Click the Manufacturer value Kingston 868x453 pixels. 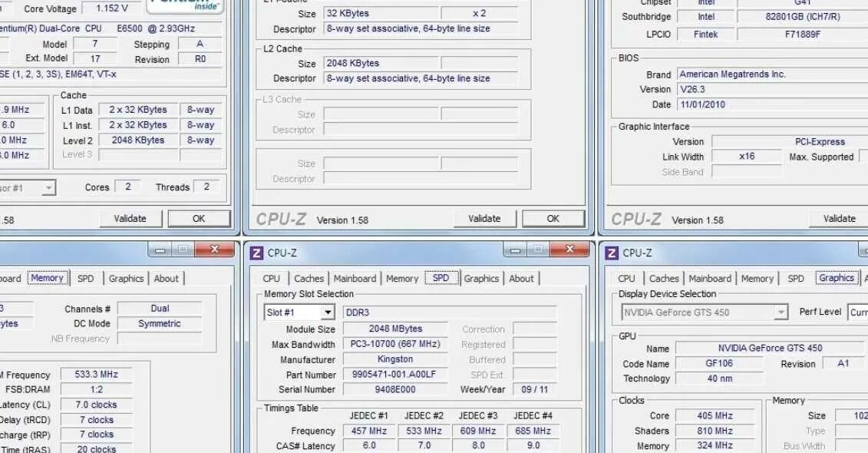click(395, 359)
